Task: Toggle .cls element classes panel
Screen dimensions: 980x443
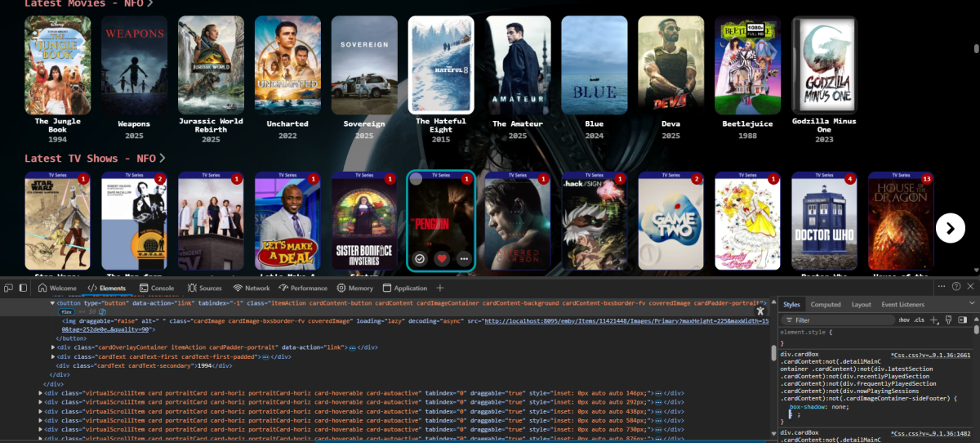Action: click(x=919, y=320)
